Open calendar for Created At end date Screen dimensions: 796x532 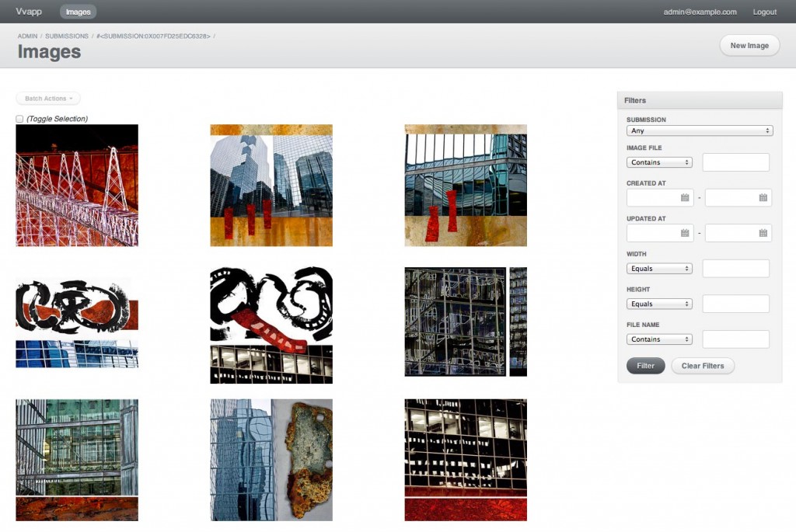(x=763, y=198)
